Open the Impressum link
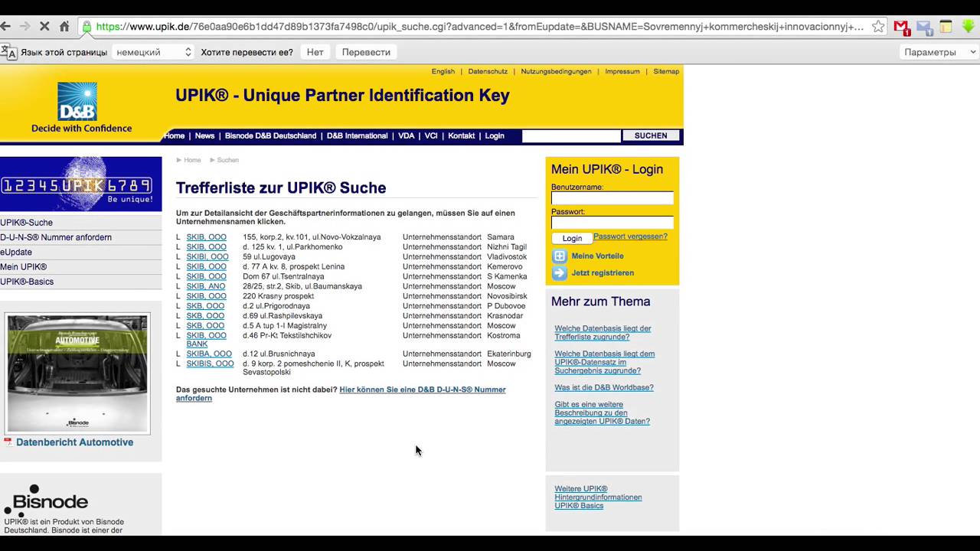Screen dimensions: 980x551 (622, 71)
